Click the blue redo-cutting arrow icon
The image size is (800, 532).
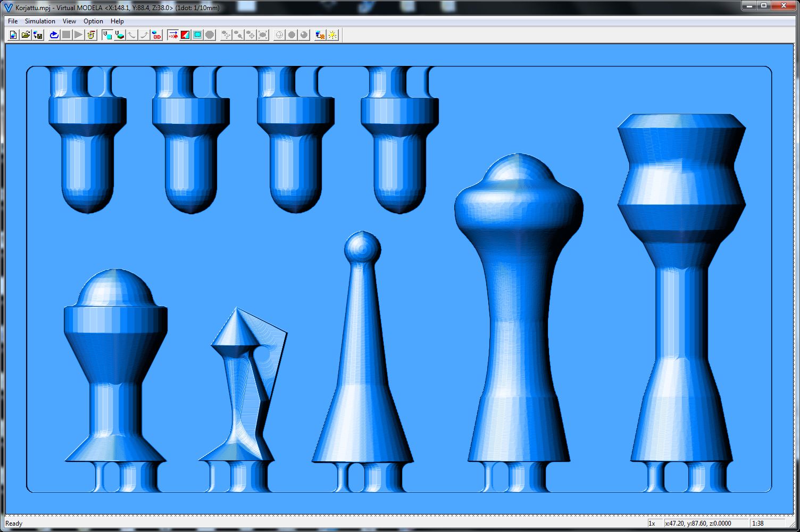[54, 35]
